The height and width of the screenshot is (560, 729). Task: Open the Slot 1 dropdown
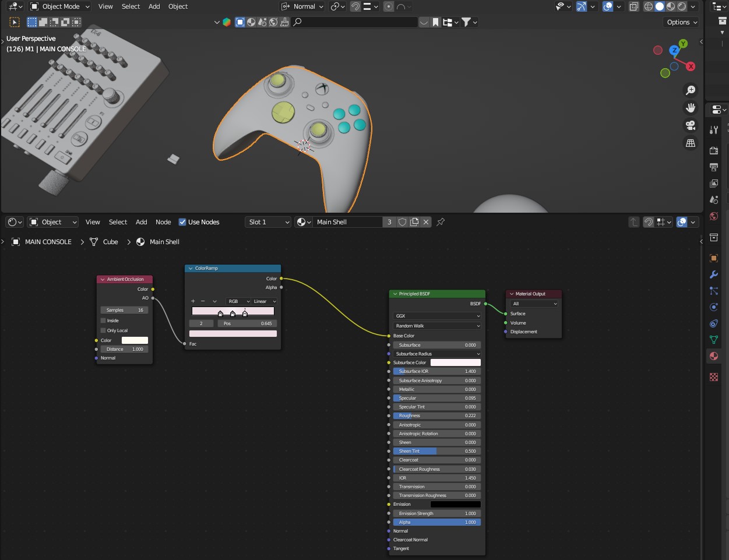[x=268, y=222]
